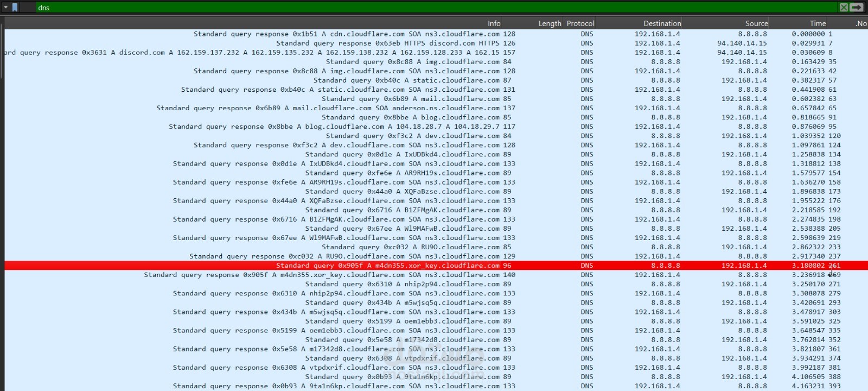Image resolution: width=868 pixels, height=391 pixels.
Task: Clear the dns display filter
Action: point(844,7)
